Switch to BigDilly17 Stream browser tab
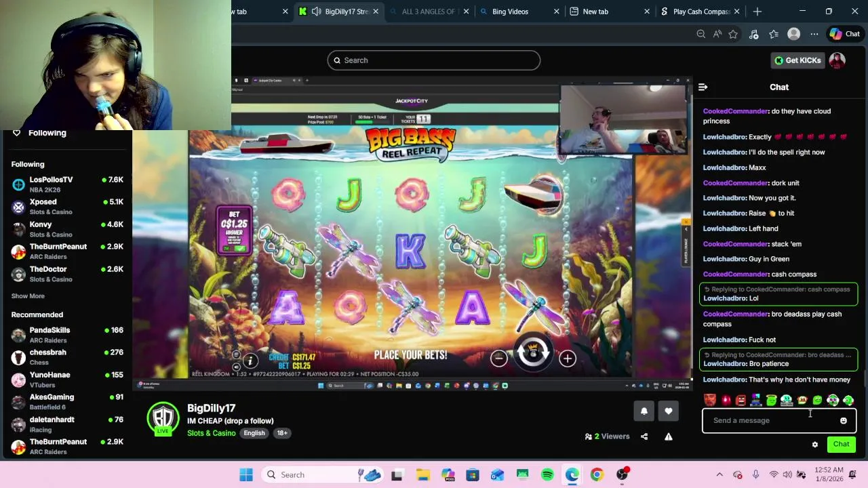This screenshot has height=488, width=868. (339, 12)
